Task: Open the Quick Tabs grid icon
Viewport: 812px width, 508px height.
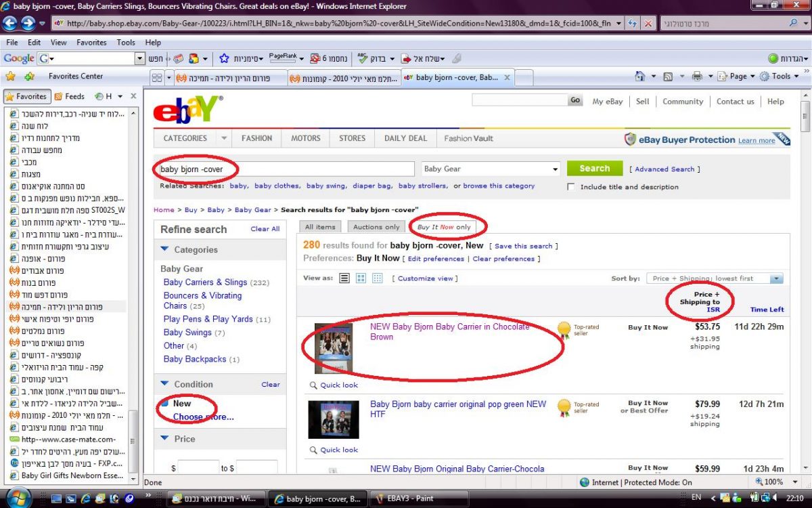Action: click(157, 78)
